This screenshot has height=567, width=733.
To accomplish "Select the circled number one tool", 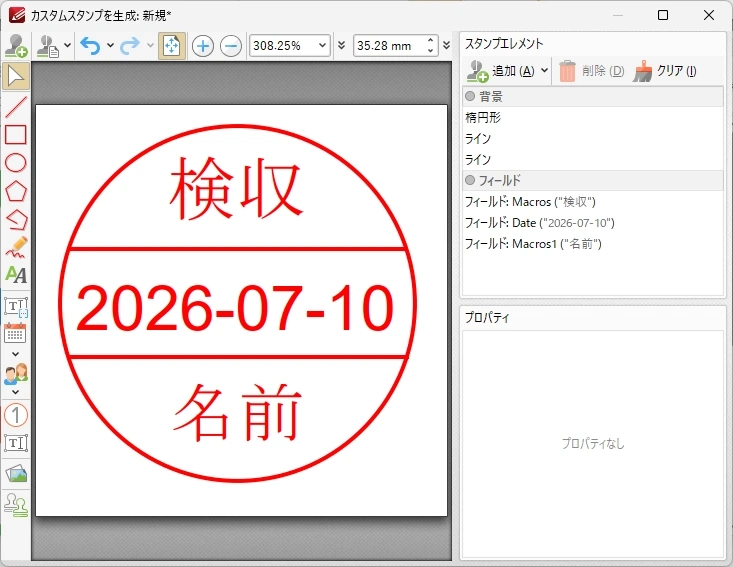I will pos(16,415).
